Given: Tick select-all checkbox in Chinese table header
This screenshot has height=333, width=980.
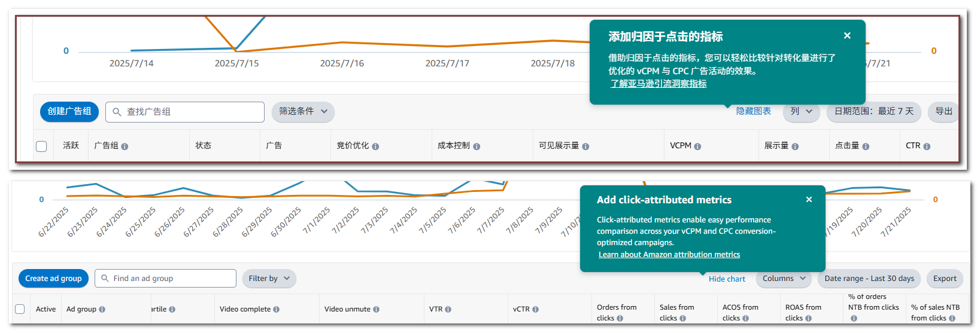Looking at the screenshot, I should tap(41, 146).
